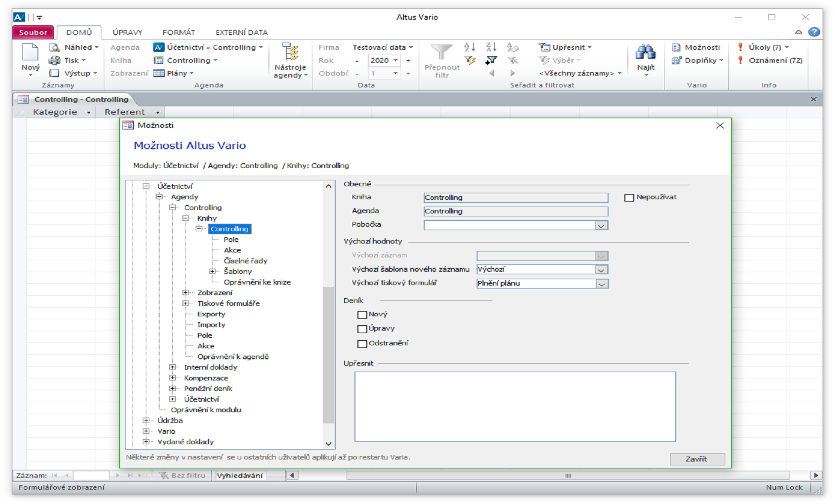Open Možnosti in Vario group

(696, 47)
